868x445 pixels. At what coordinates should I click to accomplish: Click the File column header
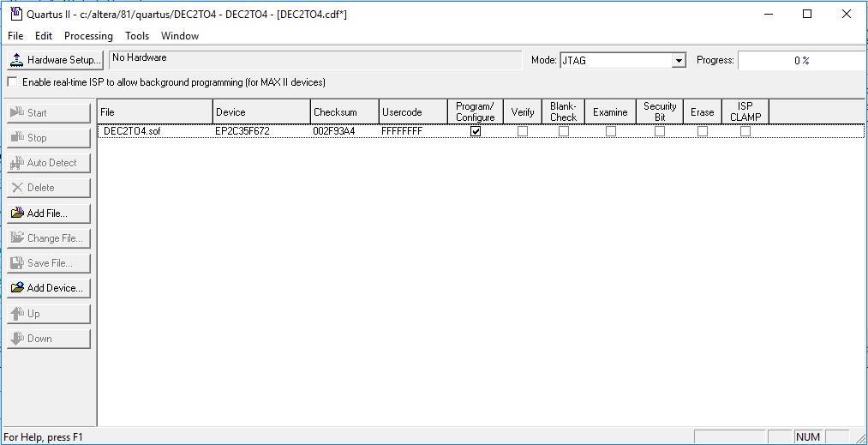coord(155,112)
